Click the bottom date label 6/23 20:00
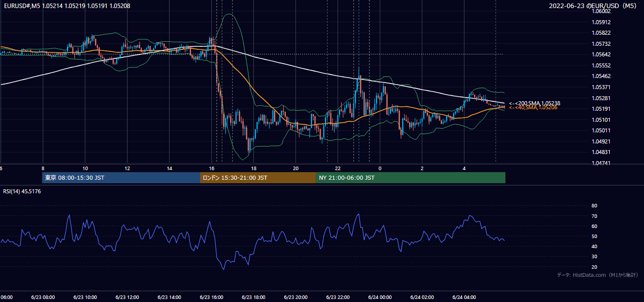Screen dimensions: 644x302 point(295,297)
